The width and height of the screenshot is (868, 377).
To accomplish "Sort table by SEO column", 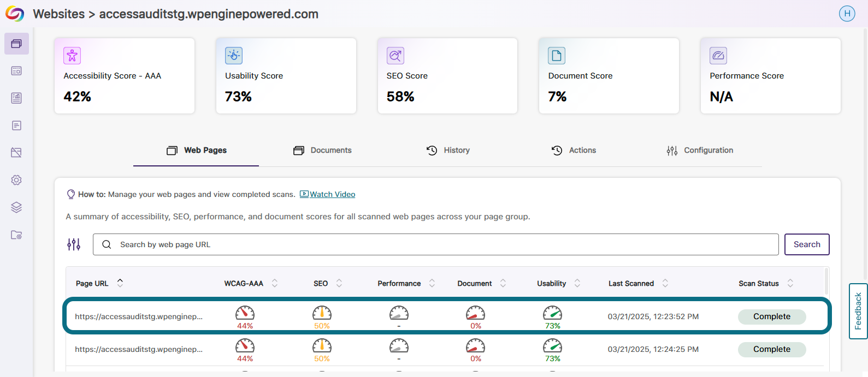I will pyautogui.click(x=339, y=283).
